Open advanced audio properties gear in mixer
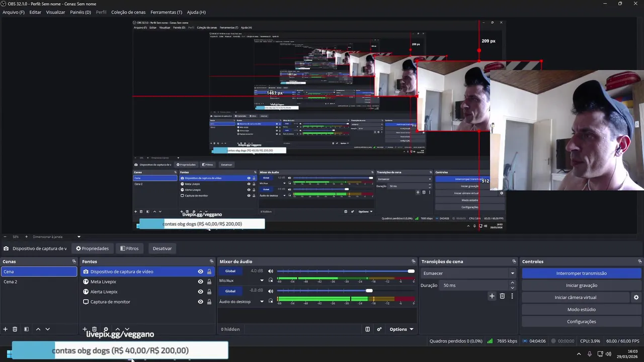The image size is (644, 362). [379, 329]
